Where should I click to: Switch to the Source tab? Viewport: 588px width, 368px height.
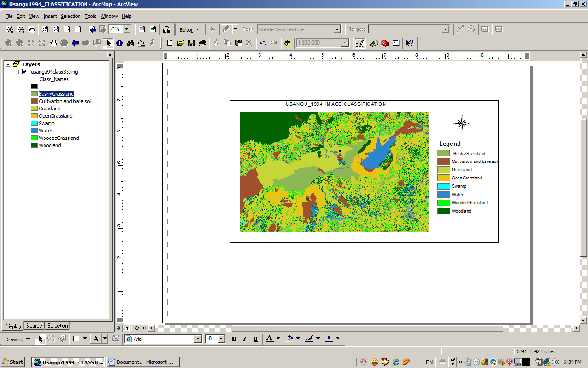[x=34, y=326]
